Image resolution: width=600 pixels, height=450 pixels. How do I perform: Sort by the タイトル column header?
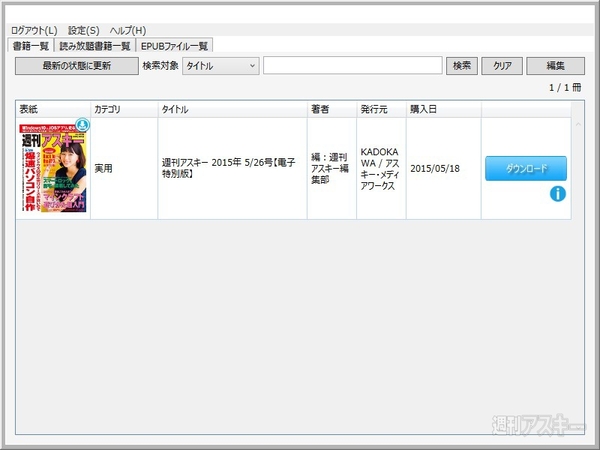[x=232, y=109]
